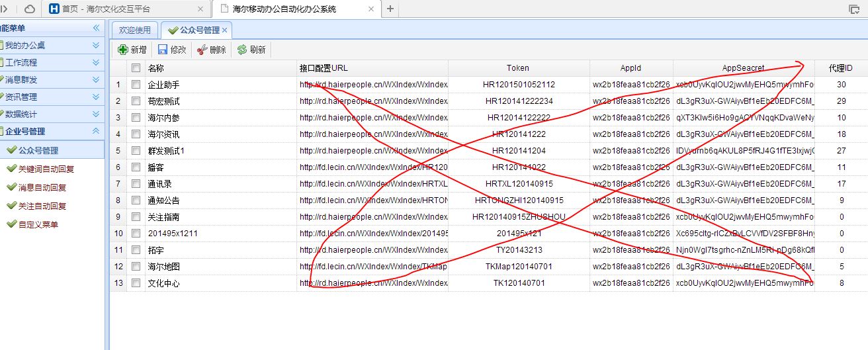Select name cell 拓宇
The width and height of the screenshot is (868, 350).
220,250
